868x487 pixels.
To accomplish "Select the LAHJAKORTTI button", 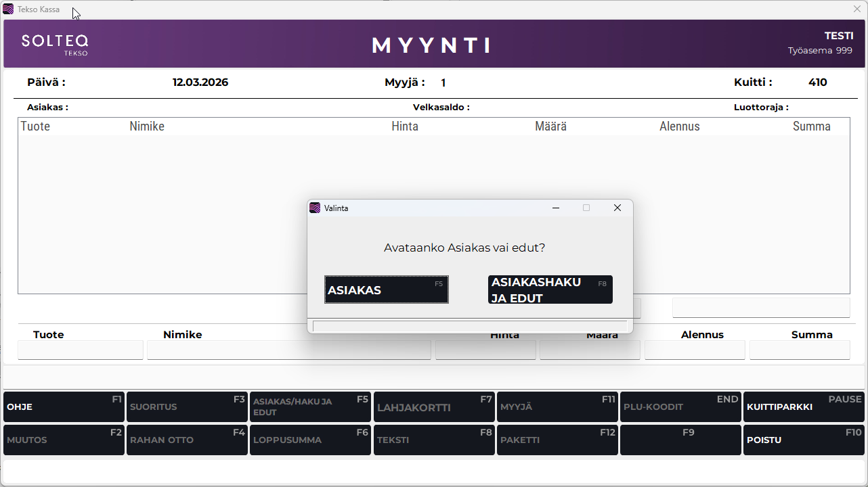I will (434, 407).
